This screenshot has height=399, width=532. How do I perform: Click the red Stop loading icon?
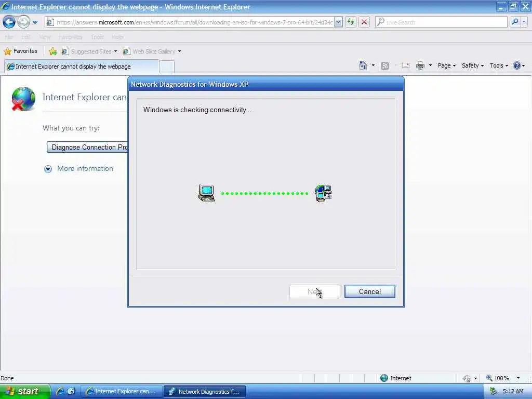pos(364,22)
